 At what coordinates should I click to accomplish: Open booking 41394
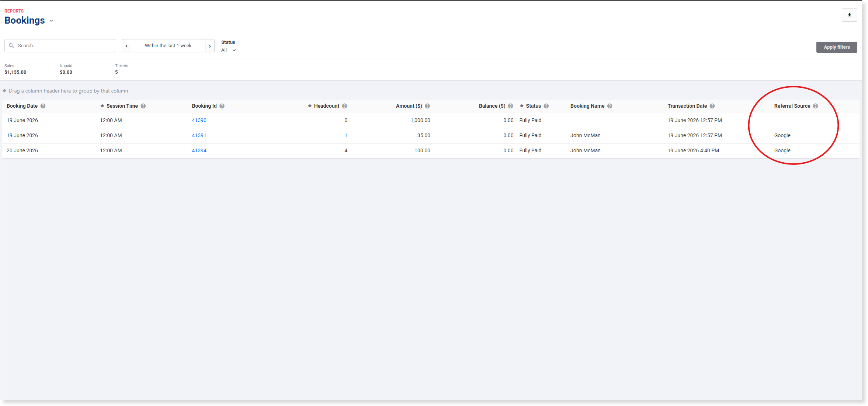pos(199,150)
